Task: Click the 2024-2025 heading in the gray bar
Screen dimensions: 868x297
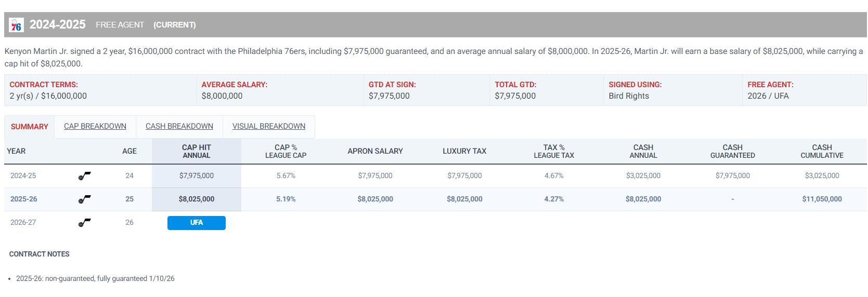Action: point(57,24)
